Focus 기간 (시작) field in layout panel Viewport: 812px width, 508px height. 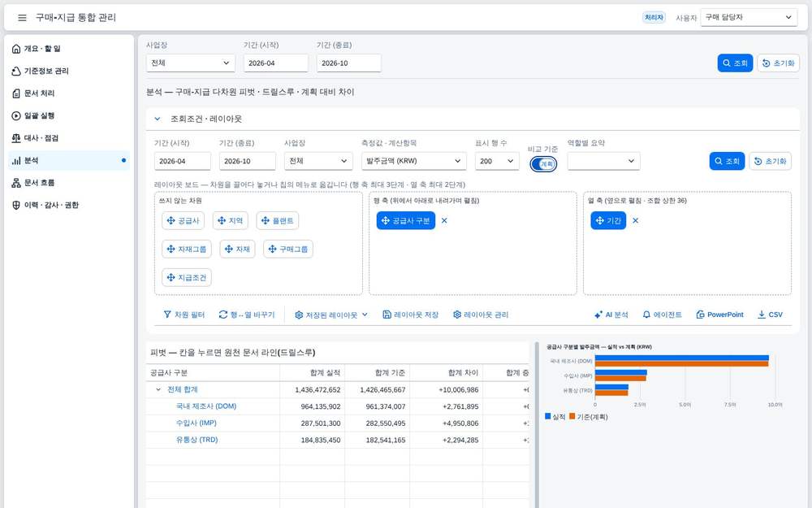pos(182,161)
